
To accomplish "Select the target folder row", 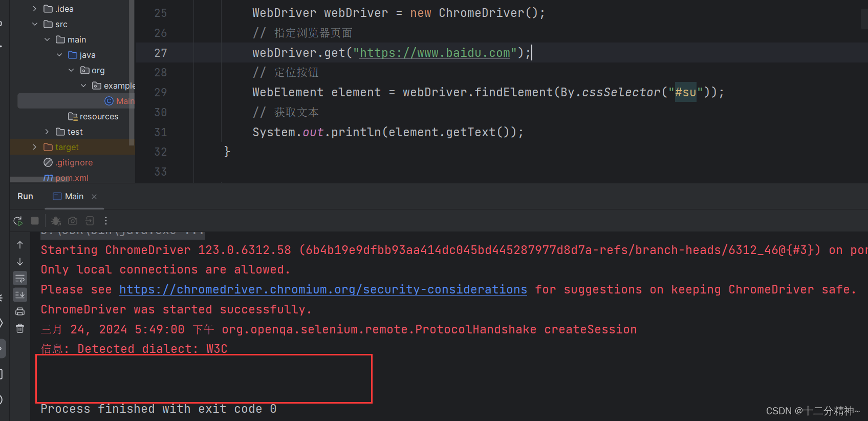I will click(x=72, y=147).
